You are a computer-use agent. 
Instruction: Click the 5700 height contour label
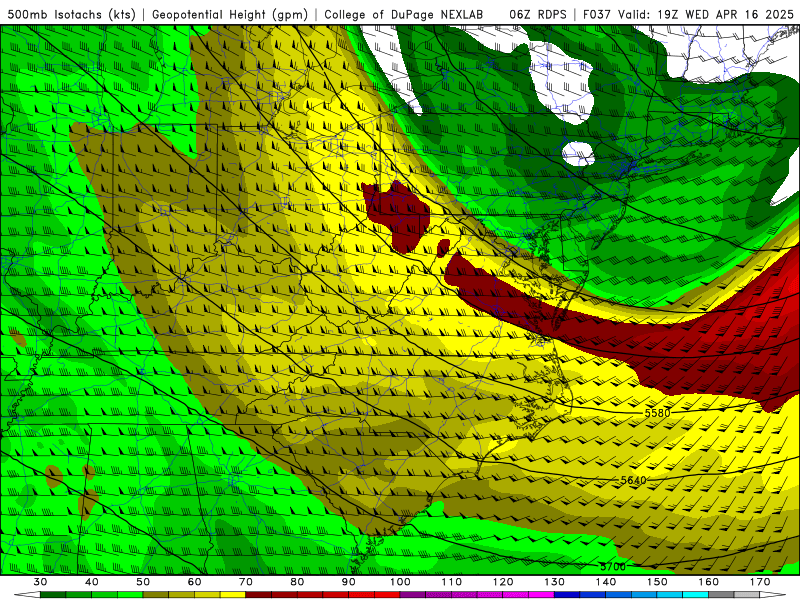click(x=613, y=566)
